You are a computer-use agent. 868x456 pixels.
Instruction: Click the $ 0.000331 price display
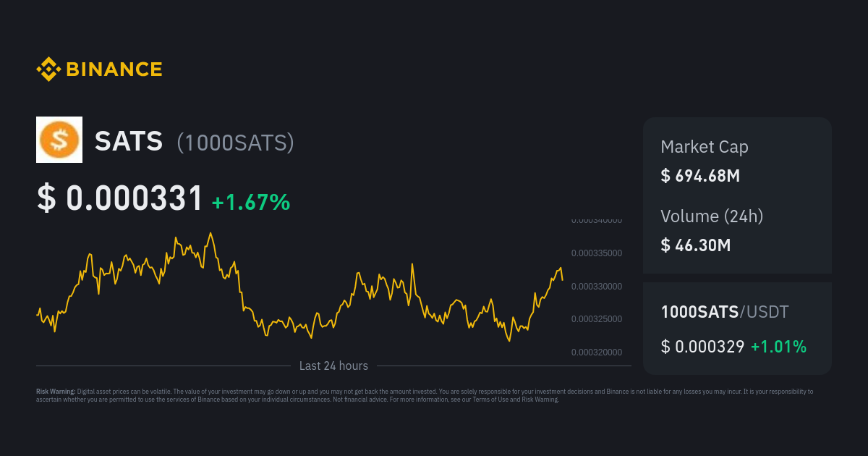[119, 197]
